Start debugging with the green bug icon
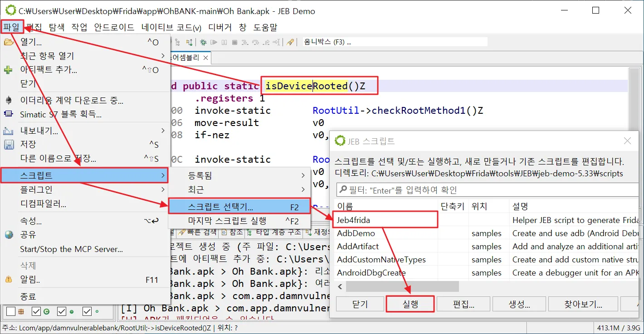Image resolution: width=644 pixels, height=334 pixels. coord(203,42)
